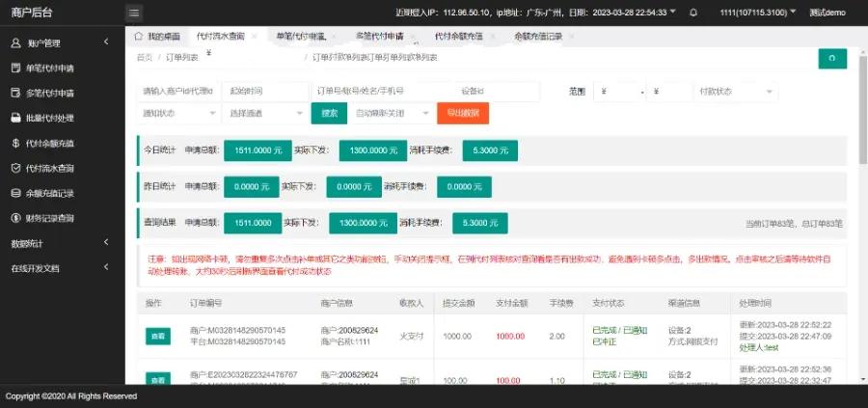Close the 代付余额充值 tab
This screenshot has width=868, height=408.
(x=492, y=37)
